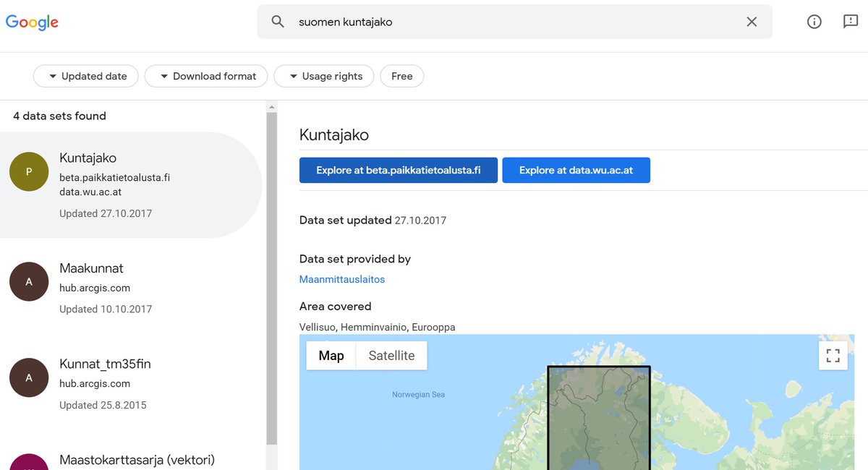Viewport: 868px width, 470px height.
Task: Toggle fullscreen map view
Action: [x=833, y=356]
